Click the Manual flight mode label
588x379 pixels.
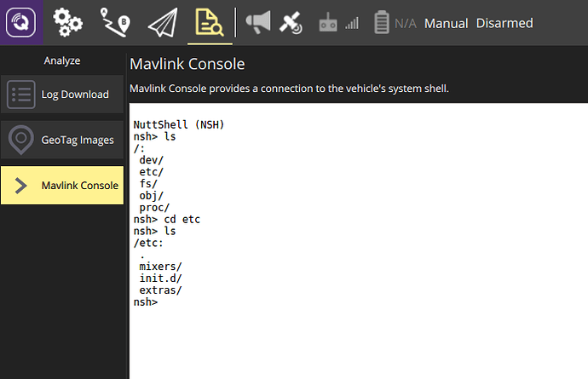coord(447,24)
